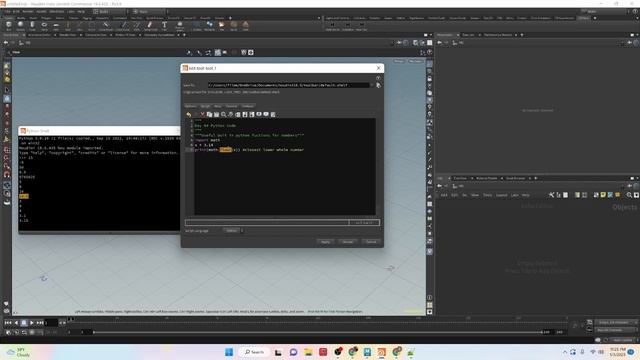This screenshot has height=360, width=640.
Task: Play the animation forward
Action: click(x=32, y=323)
